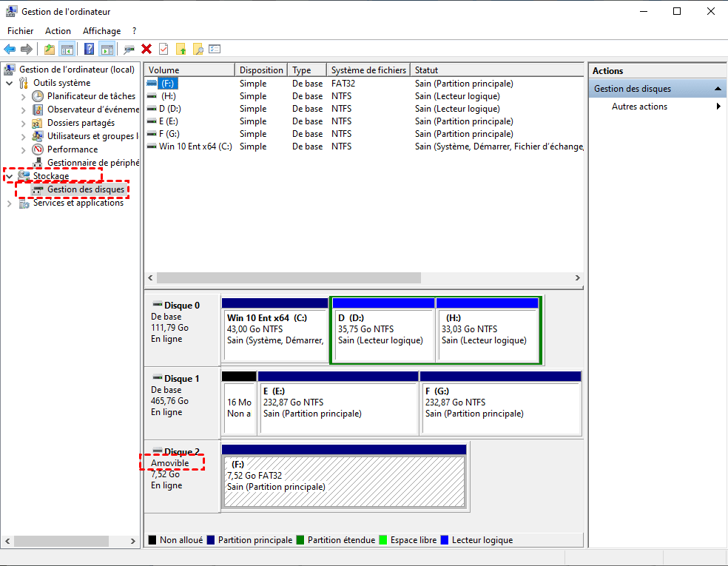Click the blue Back arrow in toolbar
728x566 pixels.
tap(10, 49)
